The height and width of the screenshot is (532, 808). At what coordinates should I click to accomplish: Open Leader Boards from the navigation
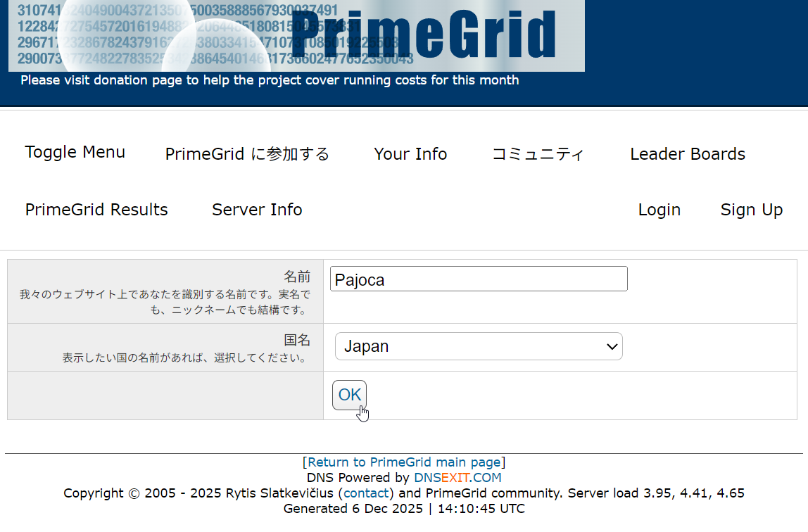(x=687, y=153)
